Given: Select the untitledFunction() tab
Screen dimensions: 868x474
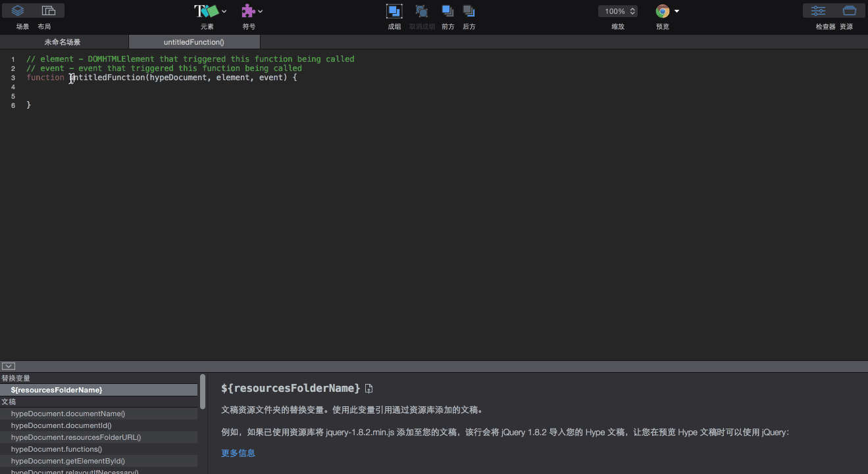Looking at the screenshot, I should pos(194,42).
